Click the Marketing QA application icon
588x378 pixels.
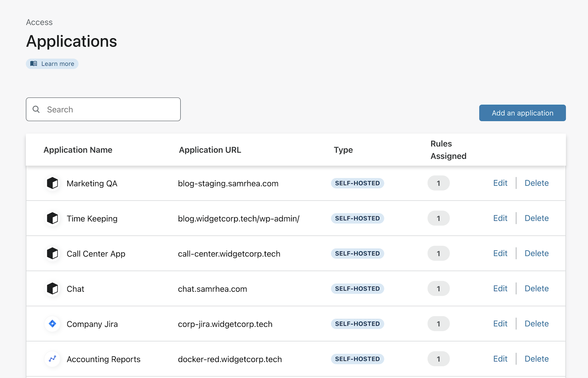pos(52,183)
